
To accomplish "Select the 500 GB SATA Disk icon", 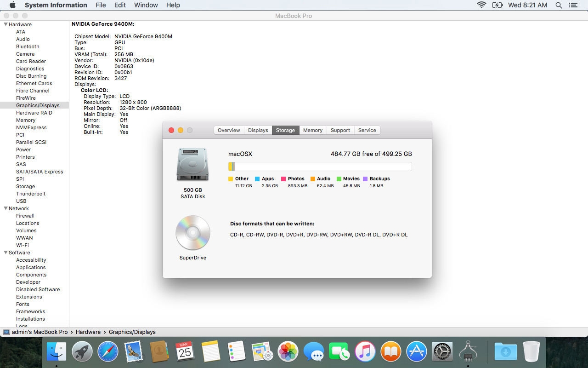I will tap(193, 165).
